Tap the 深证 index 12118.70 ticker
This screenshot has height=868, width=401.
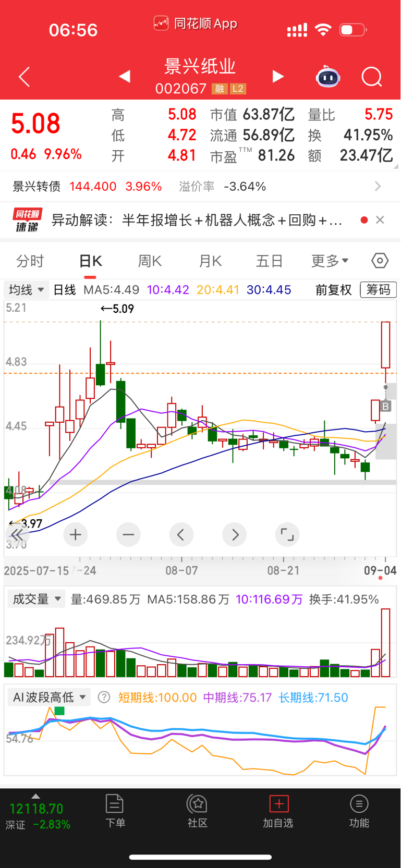pos(38,816)
